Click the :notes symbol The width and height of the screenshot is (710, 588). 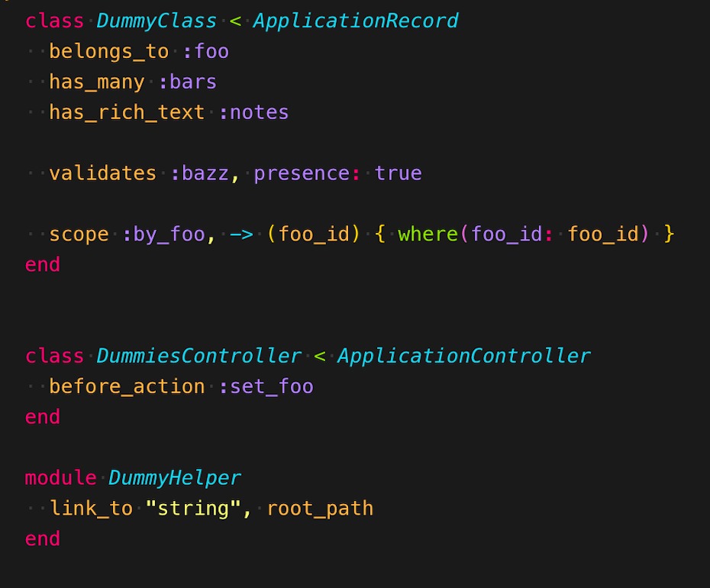tap(253, 112)
